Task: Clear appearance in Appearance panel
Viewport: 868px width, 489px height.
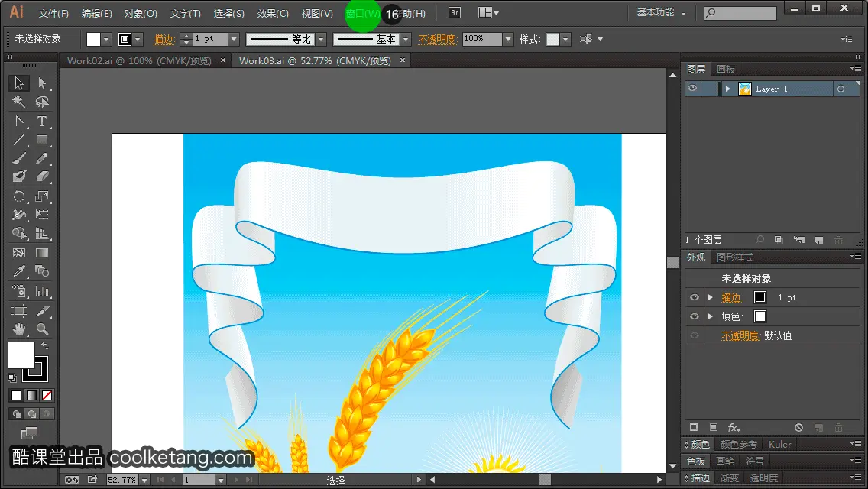Action: point(798,428)
